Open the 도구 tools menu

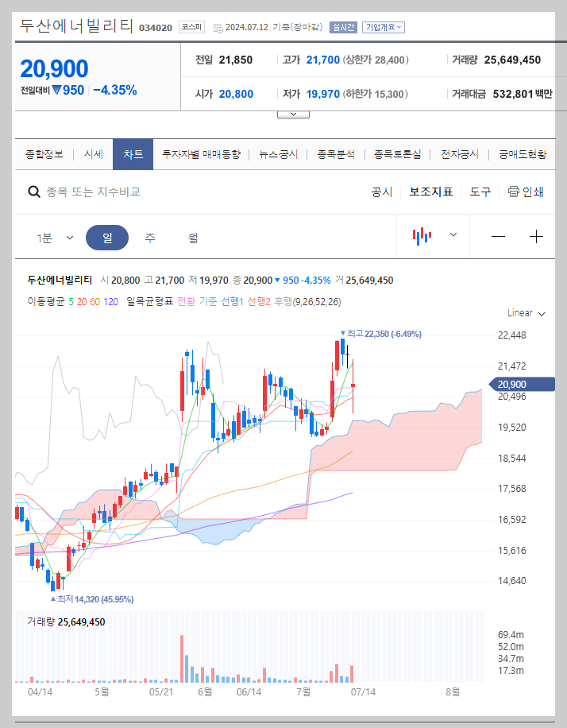480,192
